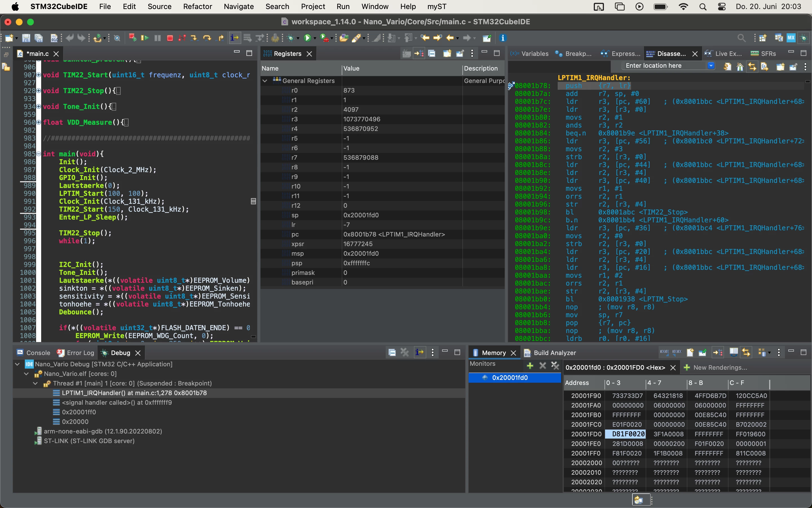Switch to the SFRs tab

point(763,54)
